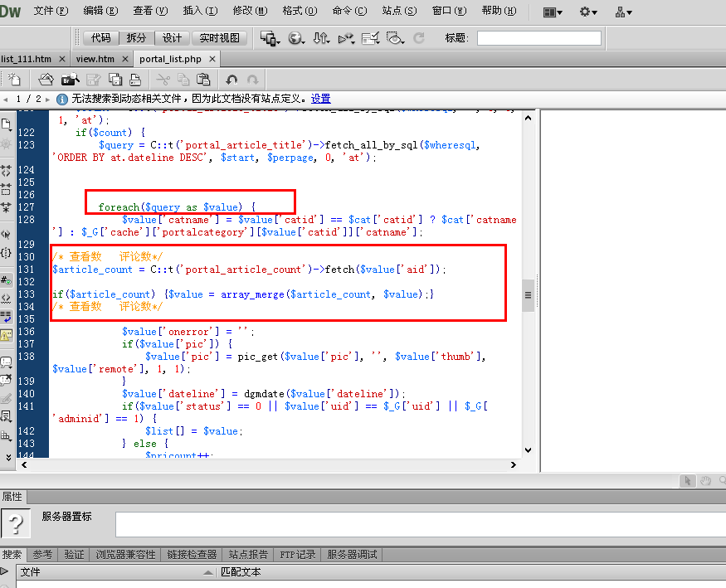726x588 pixels.
Task: Click the 设置 link
Action: click(x=321, y=99)
